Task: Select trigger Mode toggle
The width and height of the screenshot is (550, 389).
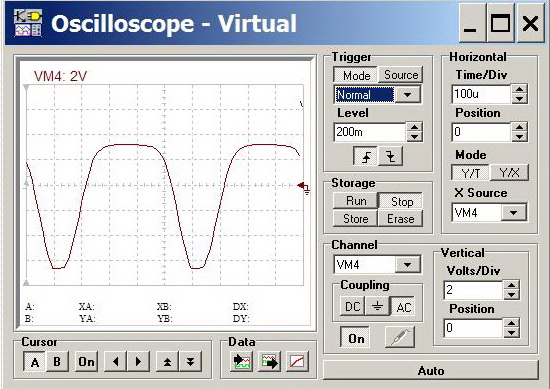Action: 356,75
